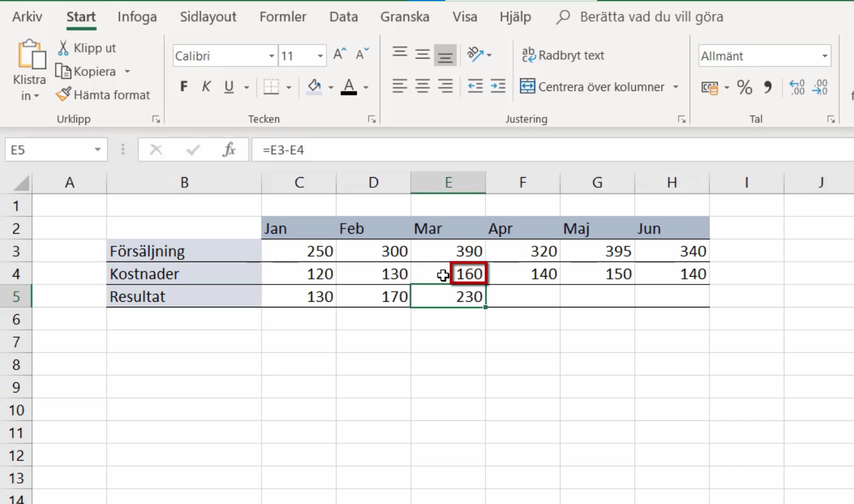Image resolution: width=854 pixels, height=504 pixels.
Task: Click the increase indent icon
Action: coord(498,86)
